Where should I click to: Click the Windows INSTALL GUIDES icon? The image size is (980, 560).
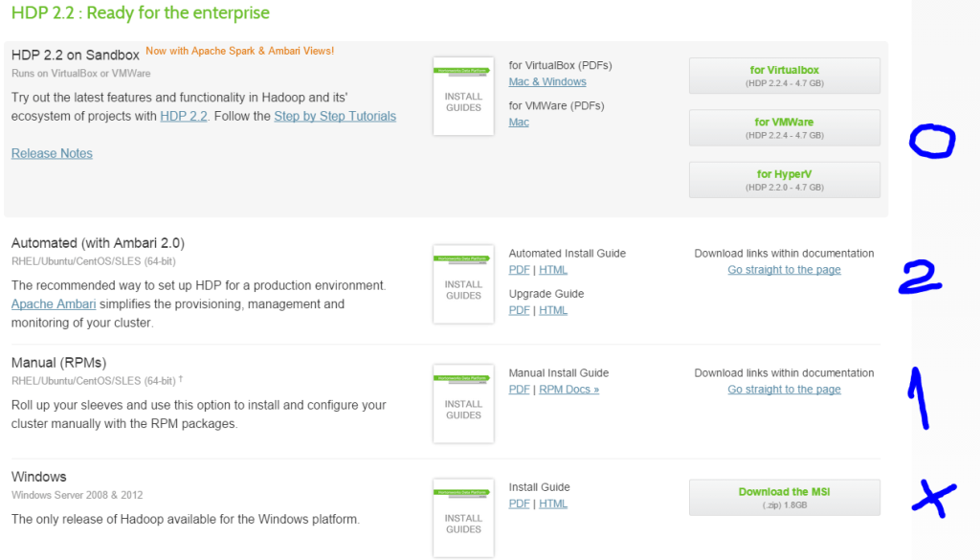click(x=462, y=517)
